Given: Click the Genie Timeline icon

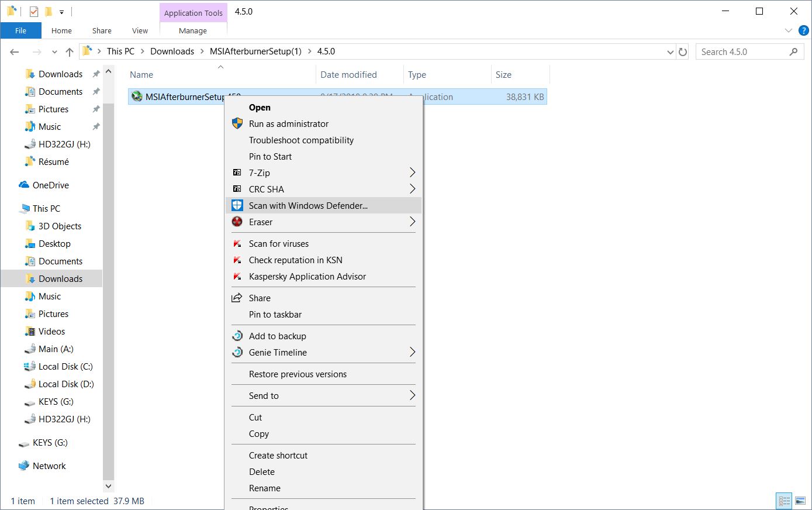Looking at the screenshot, I should [x=237, y=352].
